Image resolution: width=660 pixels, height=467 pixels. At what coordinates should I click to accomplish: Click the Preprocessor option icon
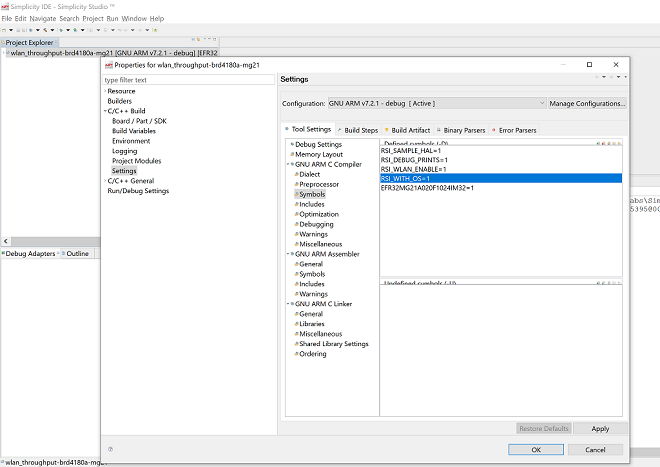(296, 184)
